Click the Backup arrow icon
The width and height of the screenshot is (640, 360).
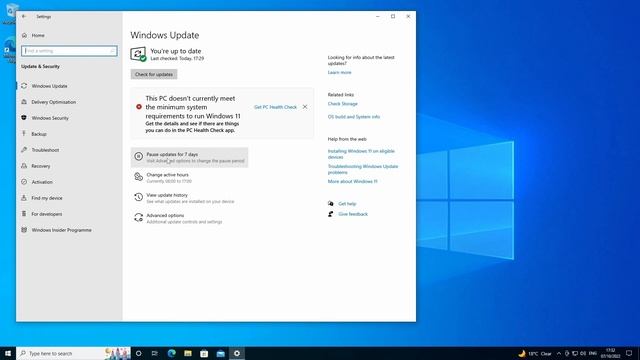(x=24, y=133)
